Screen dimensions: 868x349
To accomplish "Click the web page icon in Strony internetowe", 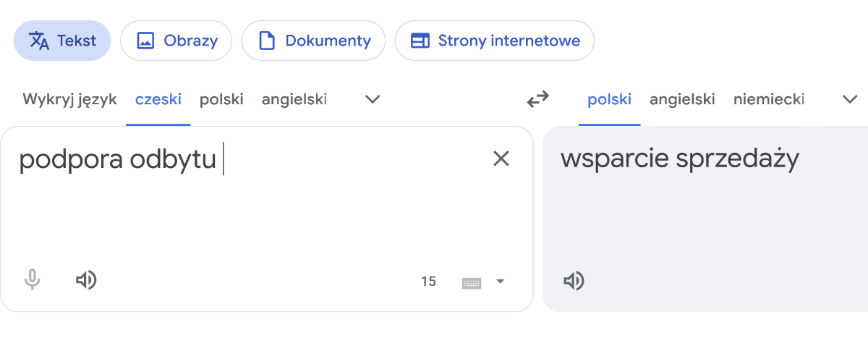I will tap(420, 41).
